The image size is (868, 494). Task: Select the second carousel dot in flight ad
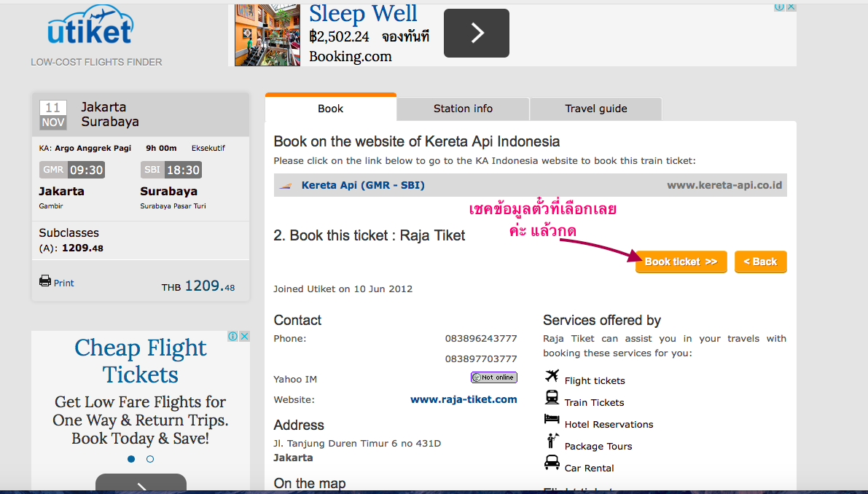[x=150, y=459]
